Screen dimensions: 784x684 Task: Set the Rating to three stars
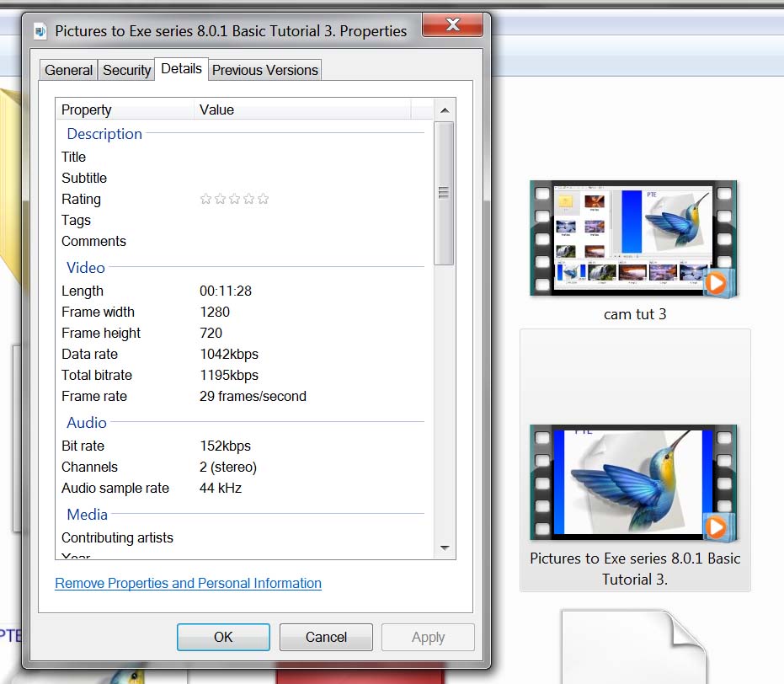click(234, 199)
